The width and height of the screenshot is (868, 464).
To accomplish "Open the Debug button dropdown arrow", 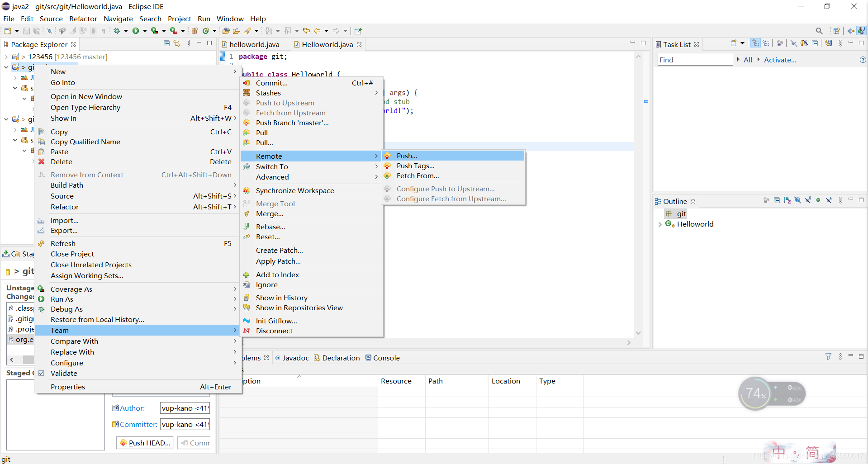I will [x=126, y=31].
